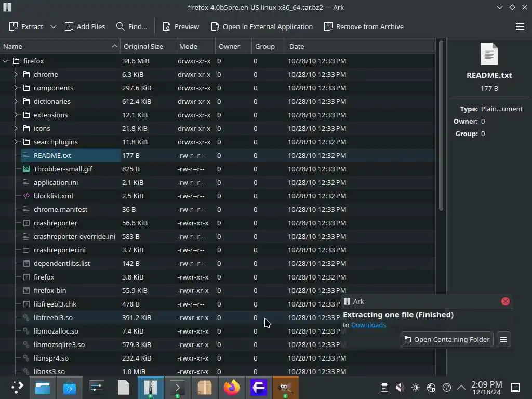The width and height of the screenshot is (532, 399).
Task: Click the libfreebl3.so library icon
Action: (x=26, y=317)
